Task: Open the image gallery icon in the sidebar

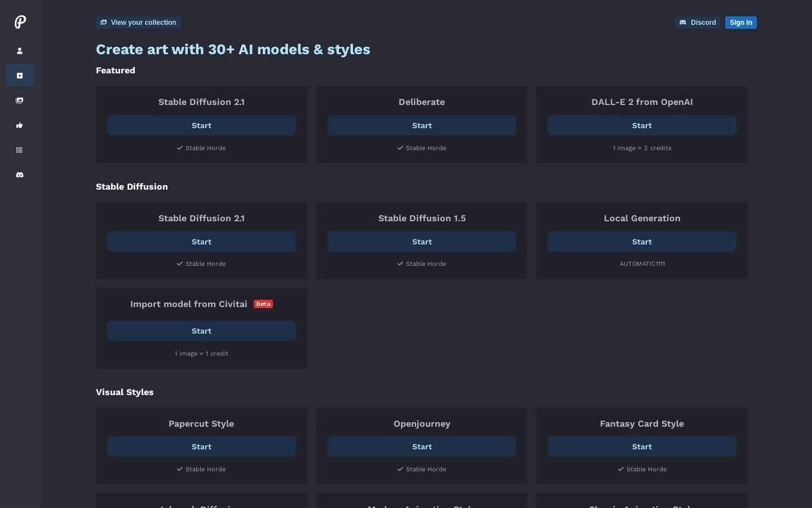Action: 20,100
